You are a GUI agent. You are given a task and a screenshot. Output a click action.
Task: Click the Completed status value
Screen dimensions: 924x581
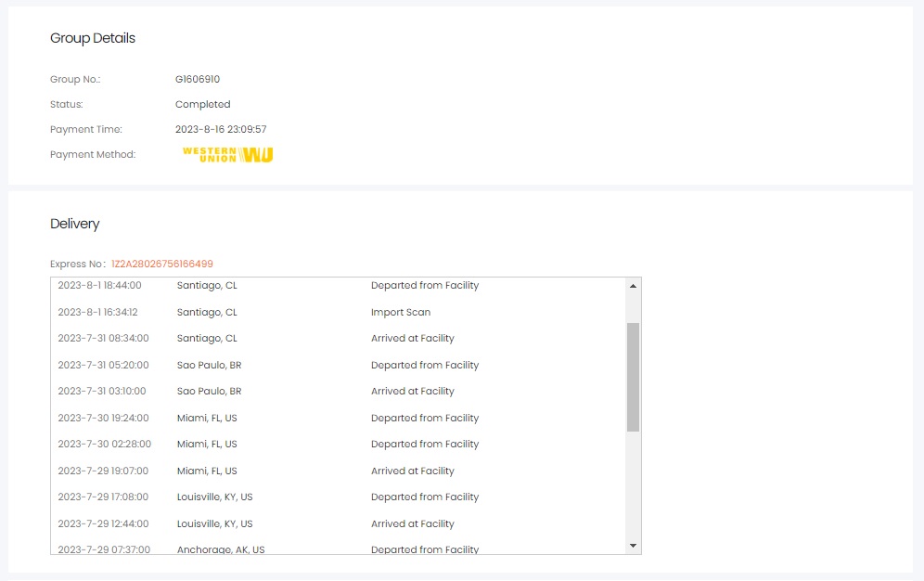point(202,105)
